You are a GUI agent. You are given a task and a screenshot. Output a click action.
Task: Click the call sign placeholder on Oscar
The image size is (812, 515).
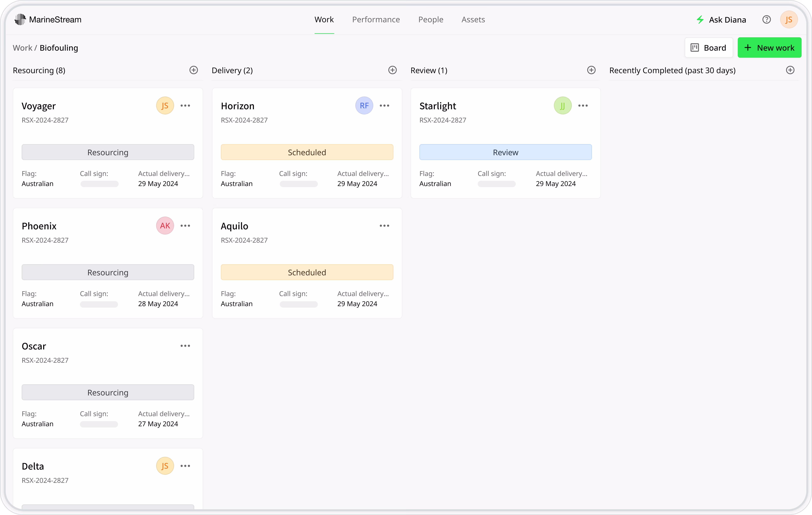tap(99, 424)
